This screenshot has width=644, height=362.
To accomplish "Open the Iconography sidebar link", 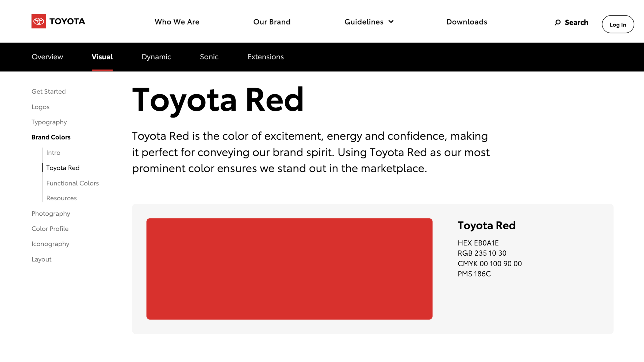I will (50, 244).
